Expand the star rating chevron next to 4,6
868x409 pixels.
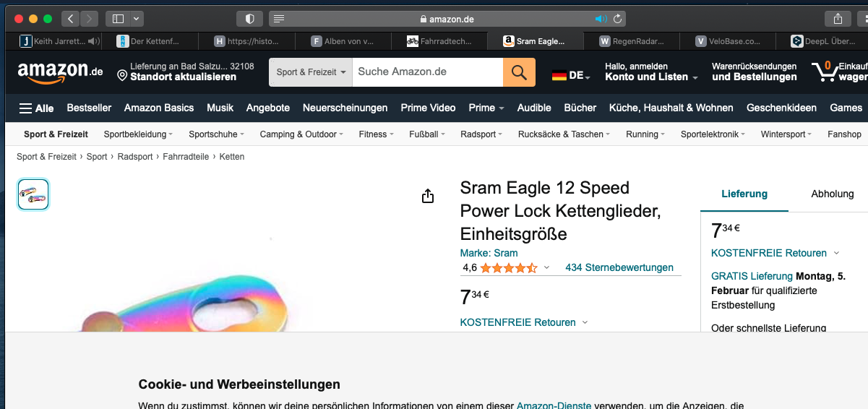(x=546, y=268)
